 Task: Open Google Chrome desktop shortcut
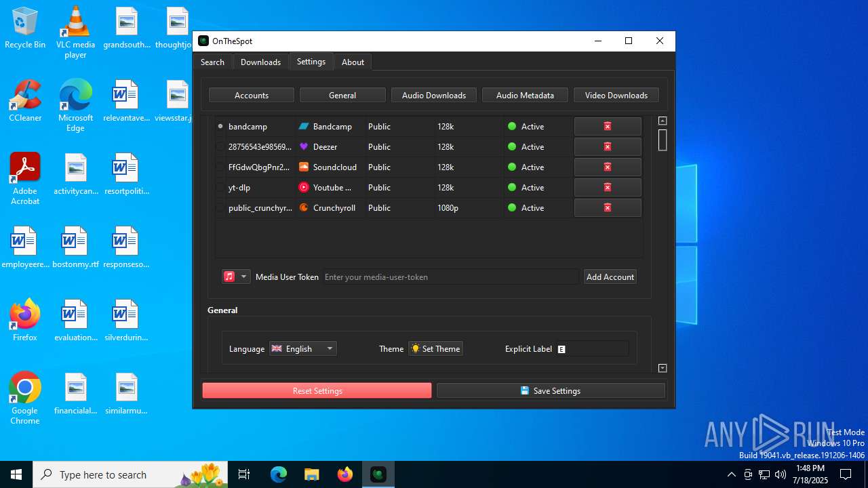pyautogui.click(x=25, y=399)
